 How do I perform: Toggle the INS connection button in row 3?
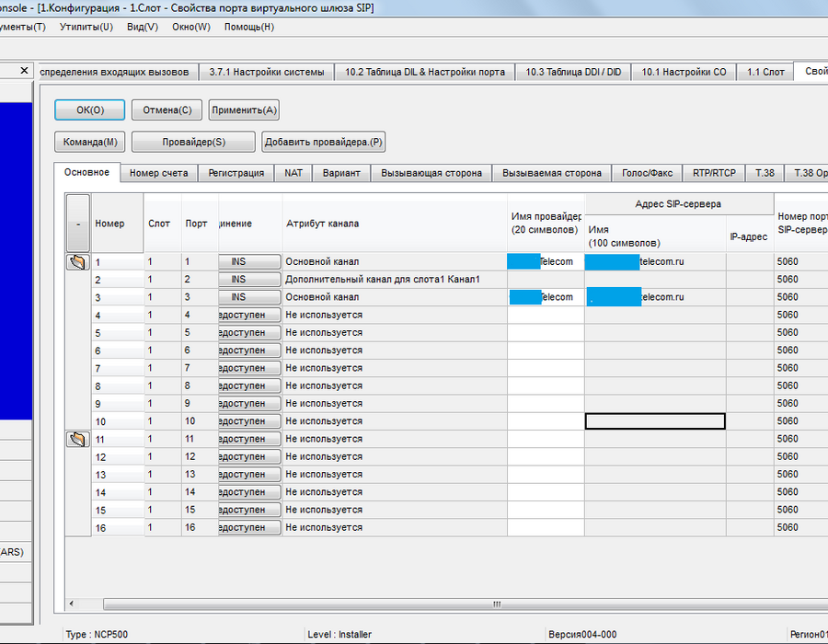249,297
